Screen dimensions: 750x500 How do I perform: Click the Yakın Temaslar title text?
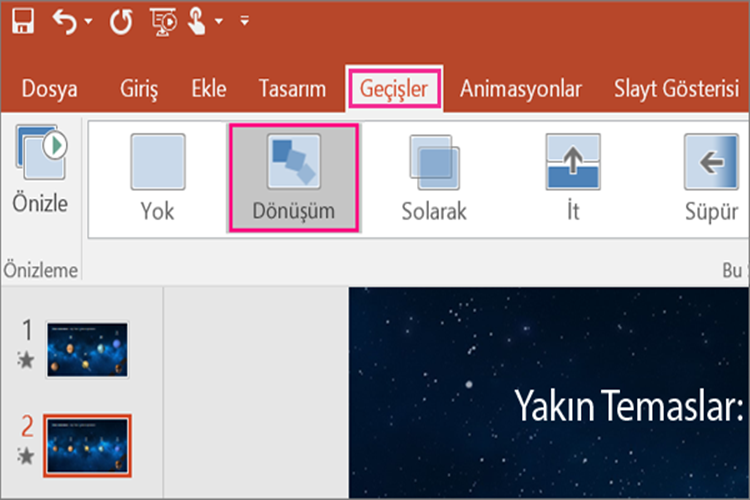(629, 406)
